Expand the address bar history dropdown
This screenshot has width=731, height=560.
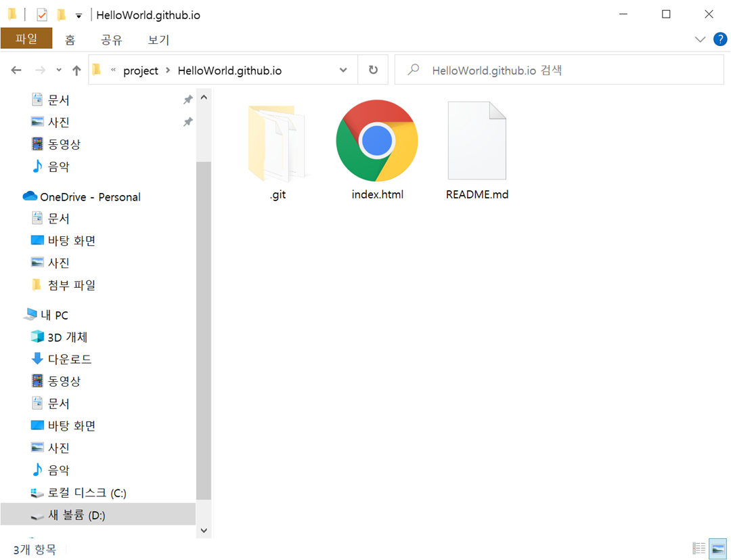tap(343, 70)
